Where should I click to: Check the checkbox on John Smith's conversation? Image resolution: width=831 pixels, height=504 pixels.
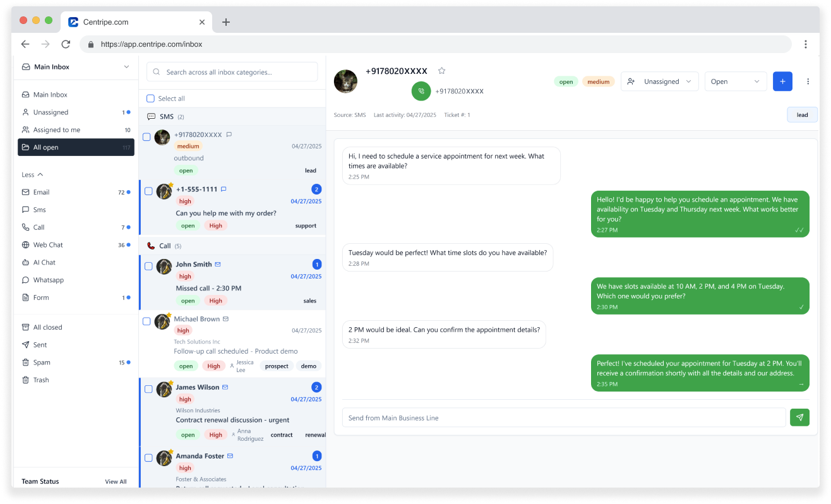[x=148, y=267]
